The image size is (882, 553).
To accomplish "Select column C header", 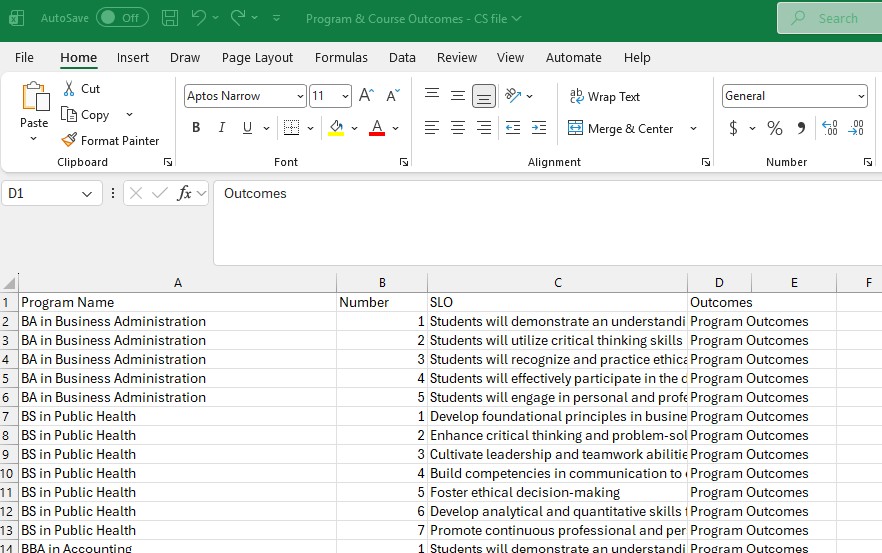I will click(x=557, y=282).
